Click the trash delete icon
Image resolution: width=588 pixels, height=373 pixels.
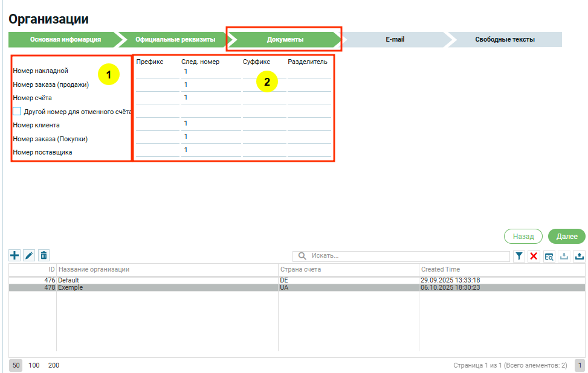[x=44, y=256]
